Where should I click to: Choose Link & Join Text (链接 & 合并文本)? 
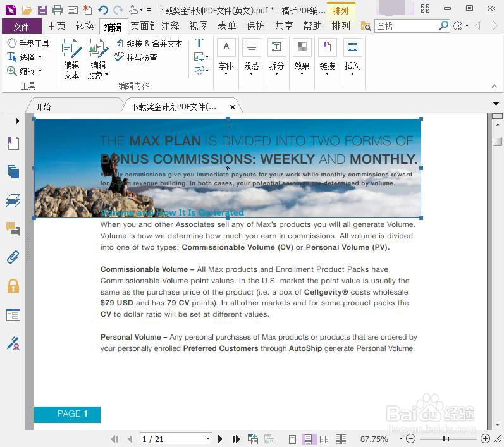149,44
